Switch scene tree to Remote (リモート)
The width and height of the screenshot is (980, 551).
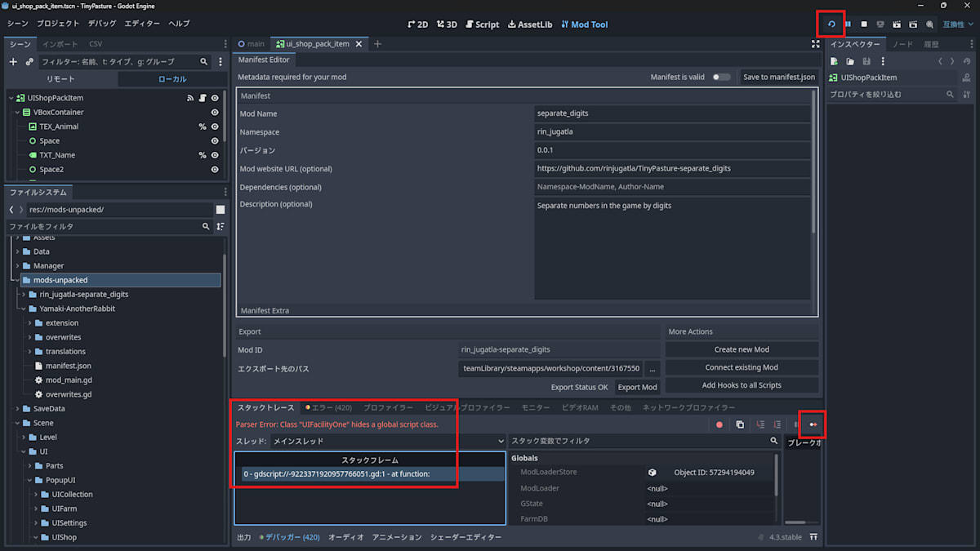pyautogui.click(x=60, y=79)
